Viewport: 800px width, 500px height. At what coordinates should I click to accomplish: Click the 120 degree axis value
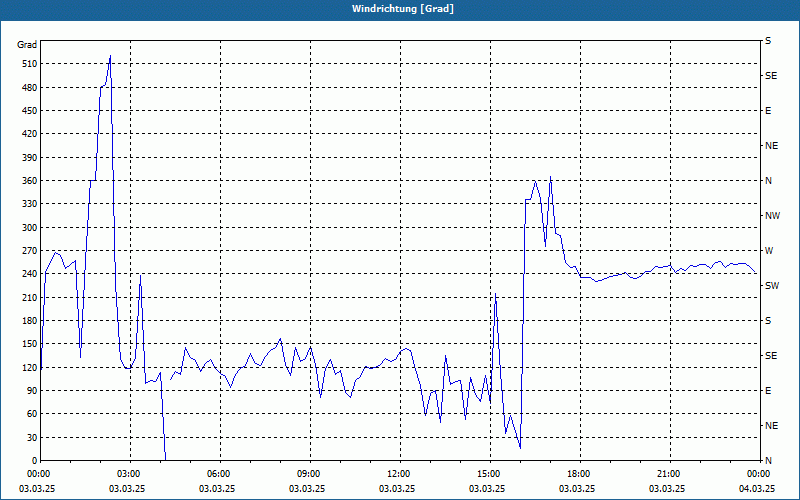click(29, 367)
